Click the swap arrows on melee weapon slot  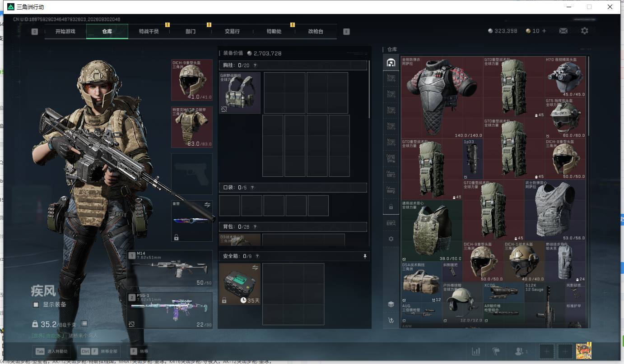click(x=207, y=205)
